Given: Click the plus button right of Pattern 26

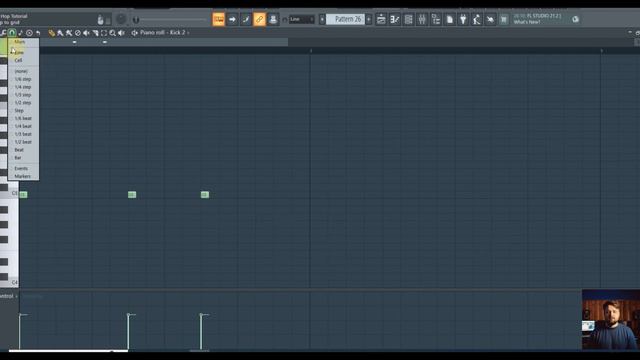Looking at the screenshot, I should 369,19.
